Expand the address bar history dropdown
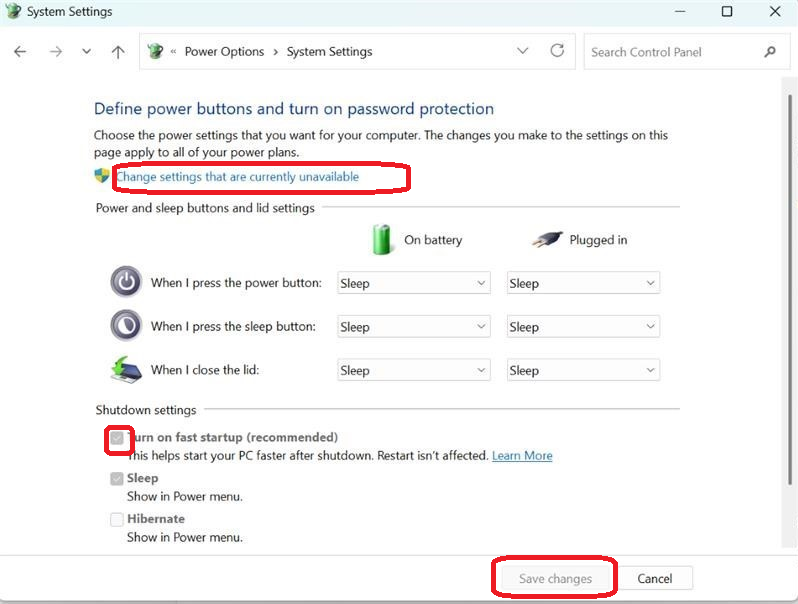Screen dimensions: 798x604 pyautogui.click(x=522, y=51)
